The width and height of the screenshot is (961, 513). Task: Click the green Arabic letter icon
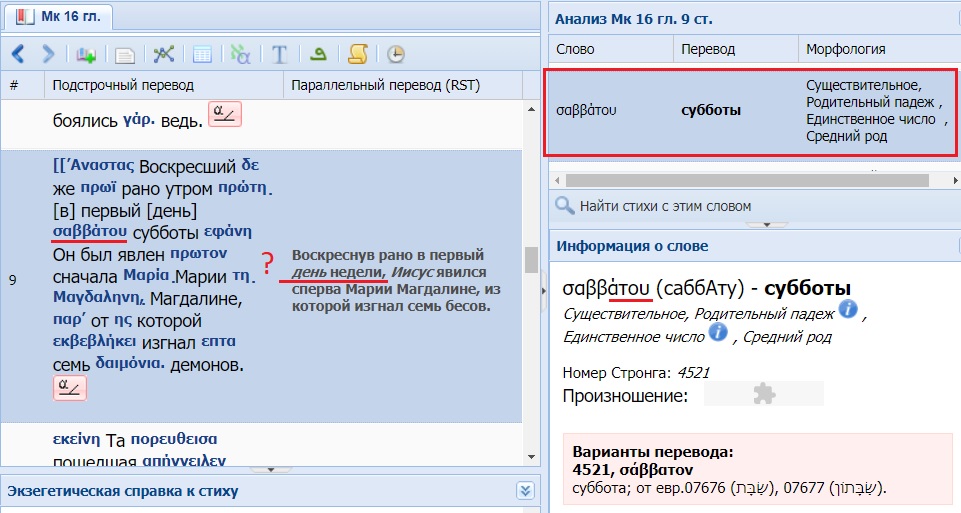click(319, 54)
